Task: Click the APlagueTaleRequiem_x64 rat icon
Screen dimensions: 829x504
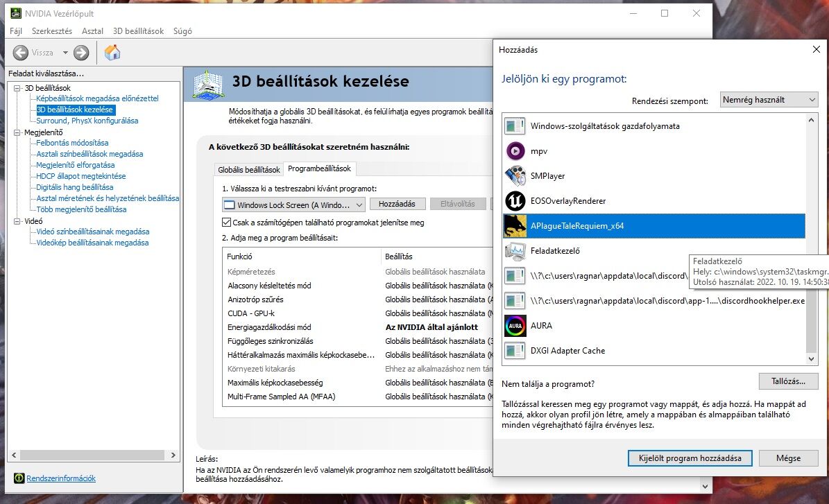Action: (515, 225)
